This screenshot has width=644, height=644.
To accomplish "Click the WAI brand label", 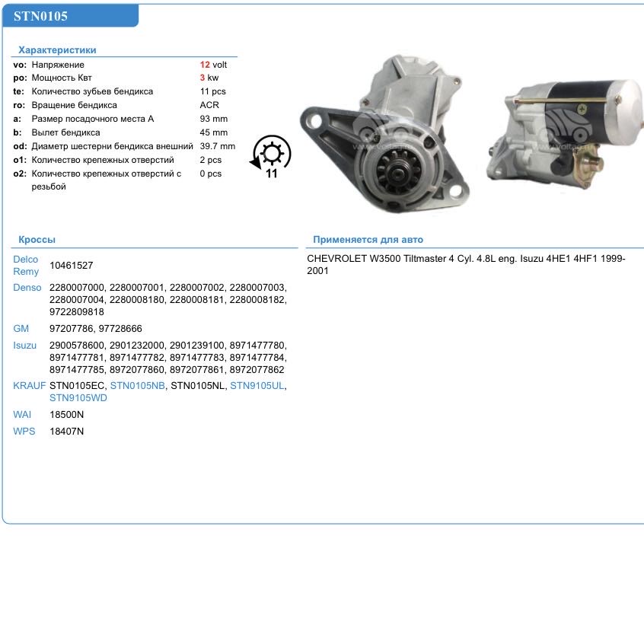I will (x=22, y=414).
